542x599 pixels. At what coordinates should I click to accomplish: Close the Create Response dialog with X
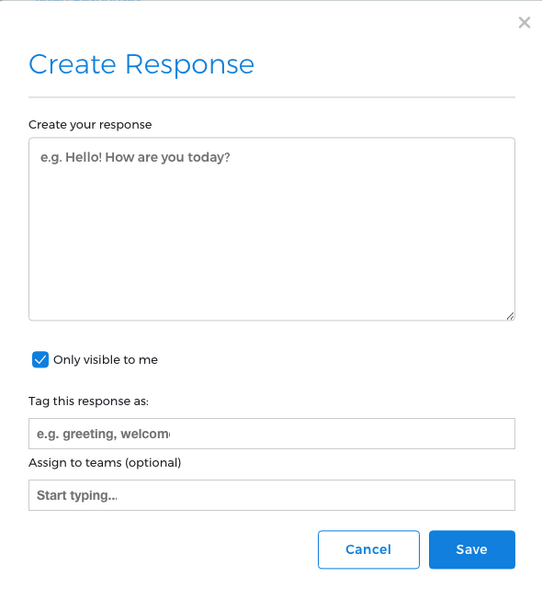[524, 23]
